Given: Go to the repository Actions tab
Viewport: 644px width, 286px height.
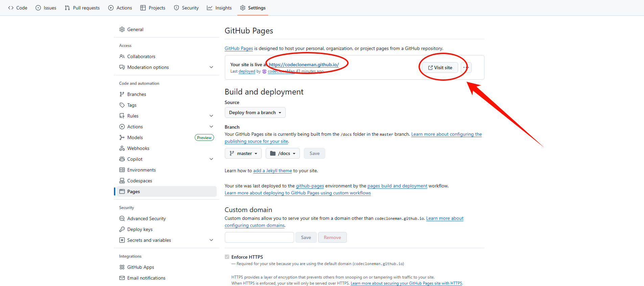Looking at the screenshot, I should pyautogui.click(x=120, y=8).
